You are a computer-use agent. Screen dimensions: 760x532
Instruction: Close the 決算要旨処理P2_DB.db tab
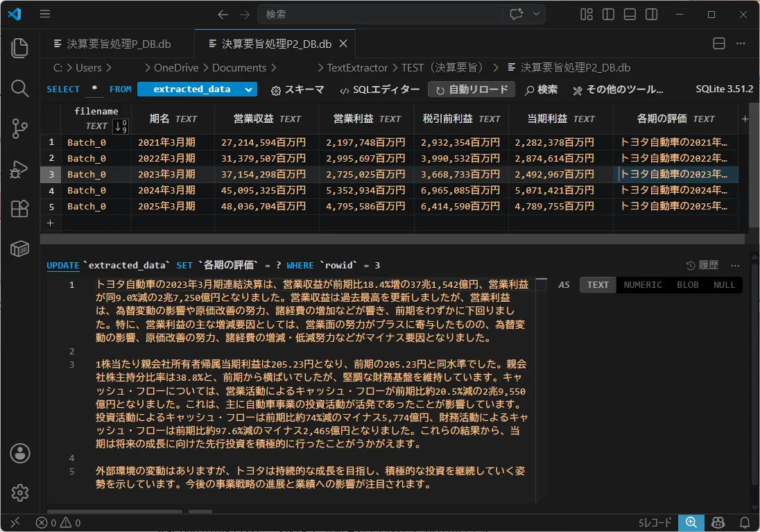tap(343, 44)
